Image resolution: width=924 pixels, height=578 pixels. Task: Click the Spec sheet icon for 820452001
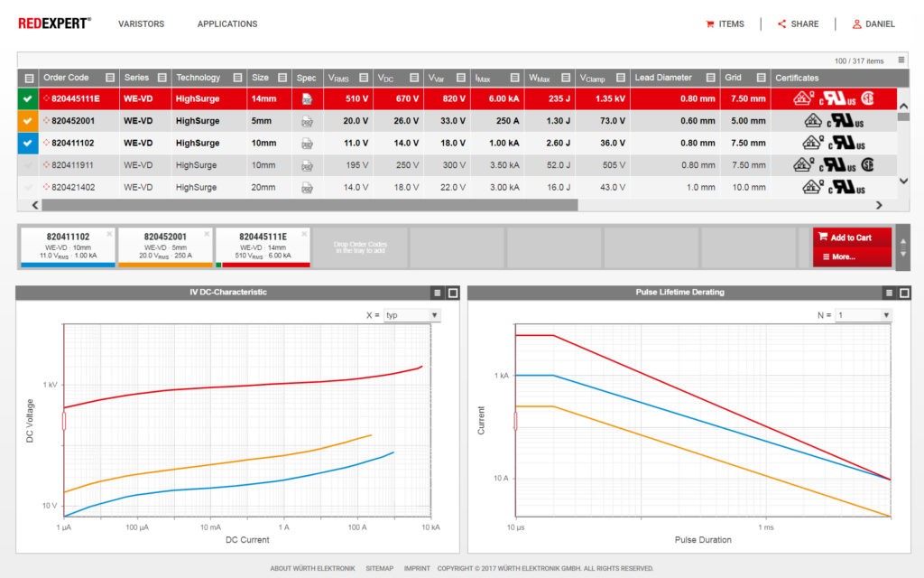click(x=306, y=120)
